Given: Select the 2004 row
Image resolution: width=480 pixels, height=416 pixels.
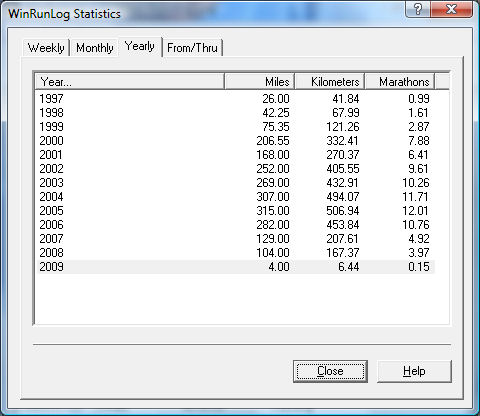Looking at the screenshot, I should [236, 197].
